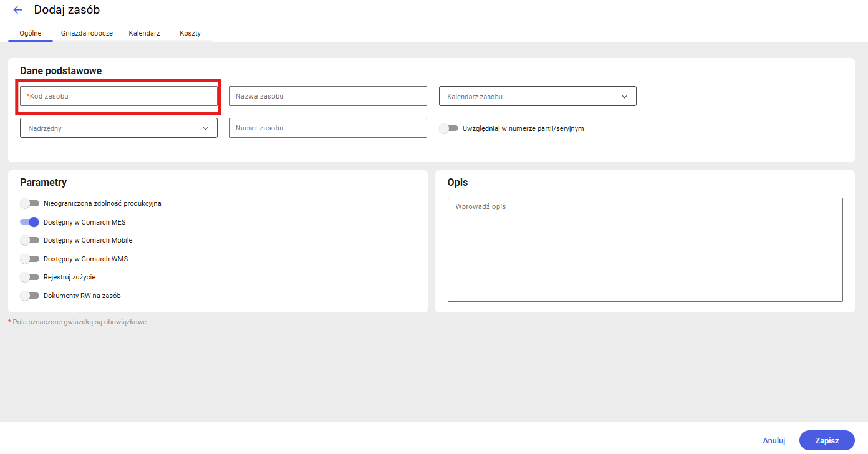Click the Dane podstawowe heading
This screenshot has height=454, width=868.
coord(61,71)
